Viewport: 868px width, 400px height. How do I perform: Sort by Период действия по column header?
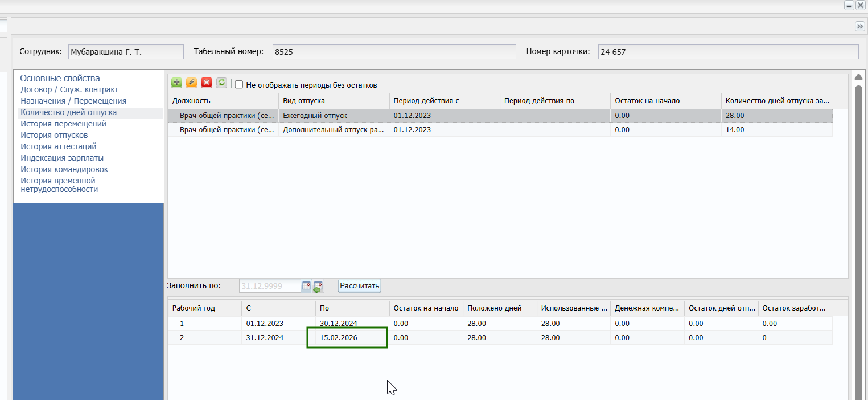pyautogui.click(x=555, y=100)
